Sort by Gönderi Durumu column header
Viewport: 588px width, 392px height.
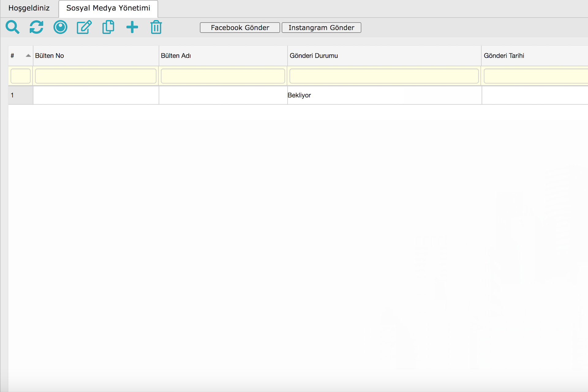click(x=314, y=56)
